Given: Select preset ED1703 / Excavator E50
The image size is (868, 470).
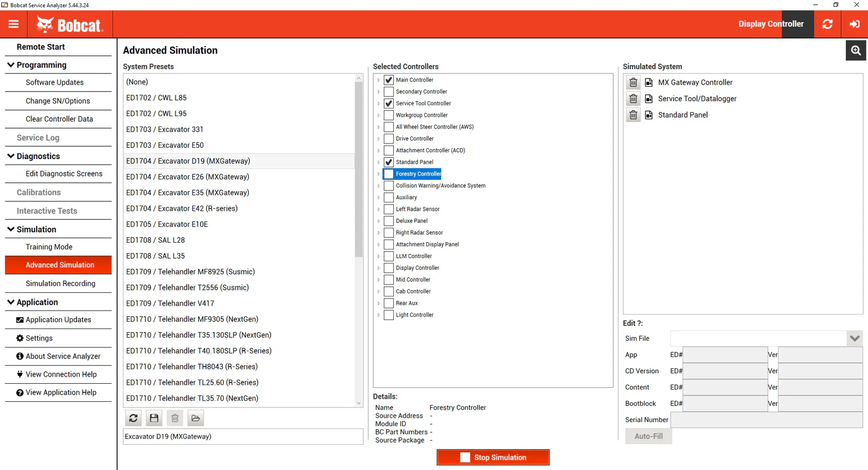Looking at the screenshot, I should coord(239,146).
